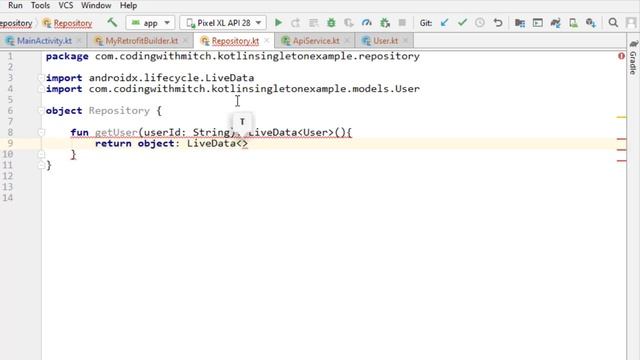Open the SDK Manager download icon
This screenshot has width=640, height=360.
coord(591,23)
